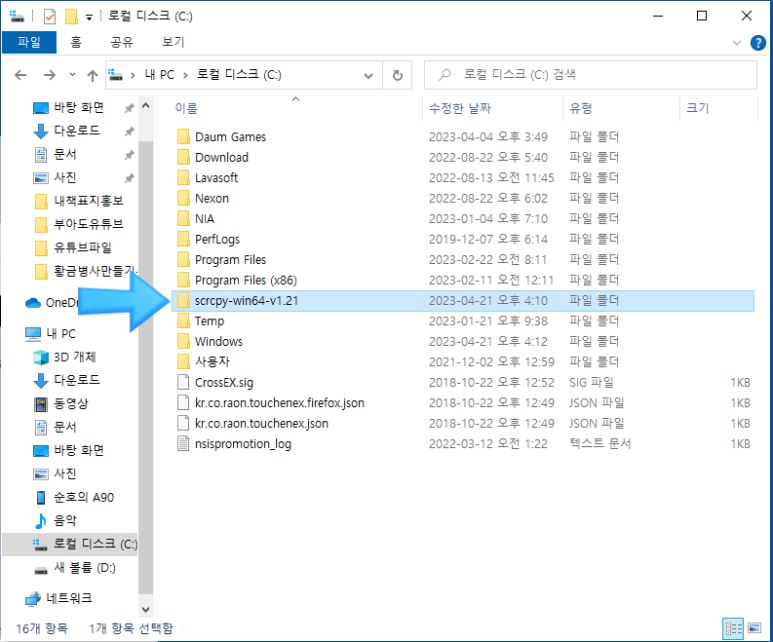The image size is (773, 642).
Task: Go up one folder level
Action: coord(92,75)
